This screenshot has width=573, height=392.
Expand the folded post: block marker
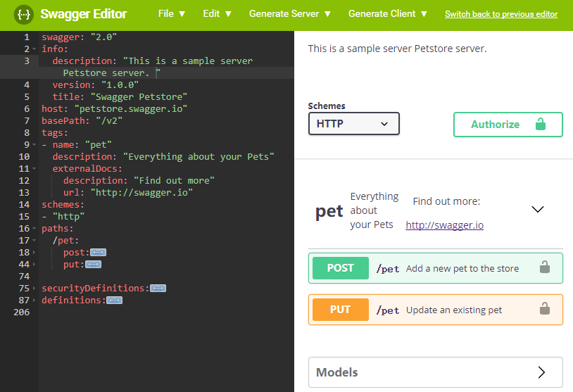(99, 253)
